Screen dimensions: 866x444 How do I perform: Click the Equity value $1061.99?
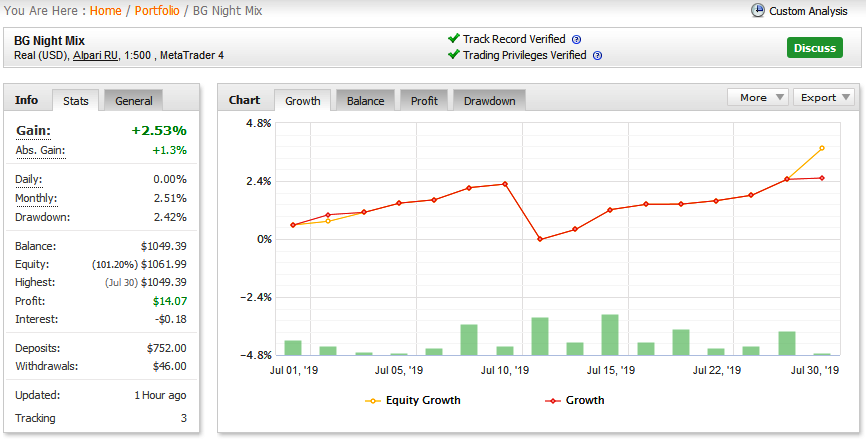[163, 265]
